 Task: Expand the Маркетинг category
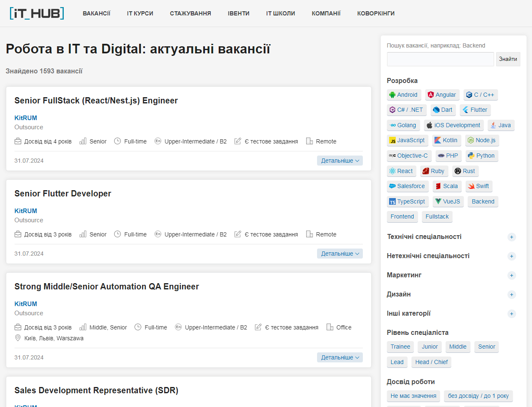coord(512,276)
